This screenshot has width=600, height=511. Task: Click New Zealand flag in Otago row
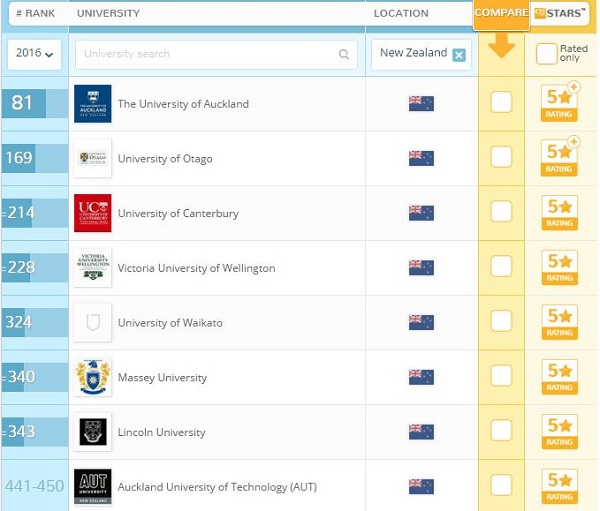(x=421, y=158)
